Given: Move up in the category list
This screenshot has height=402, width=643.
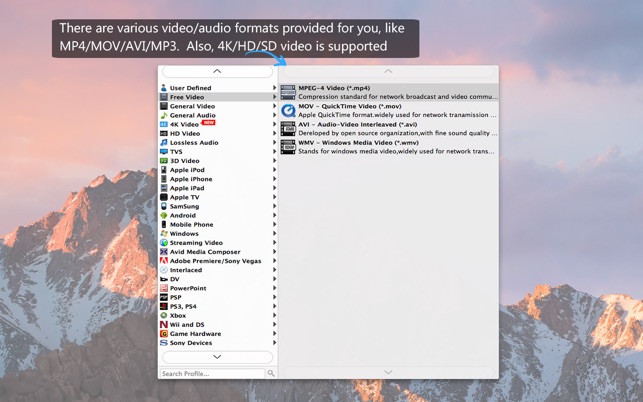Looking at the screenshot, I should tap(217, 71).
